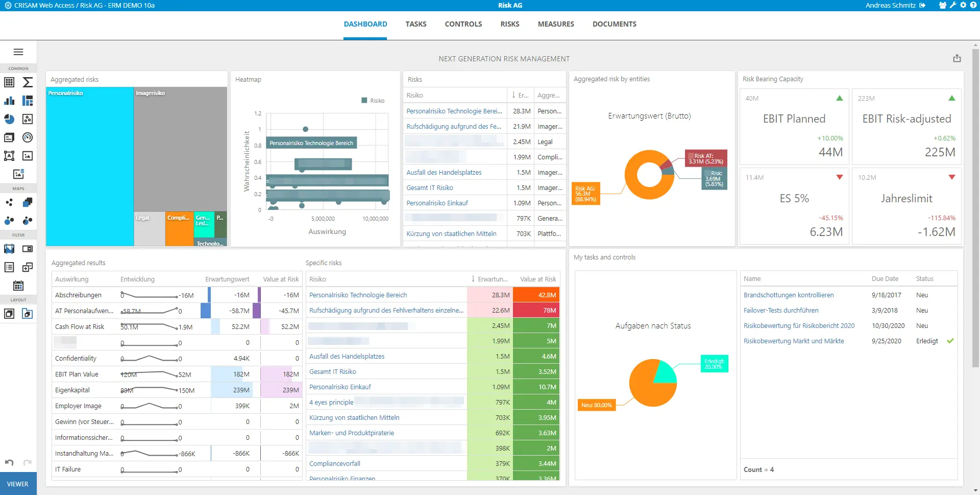The height and width of the screenshot is (495, 980).
Task: Add a Grid item from the toolbox
Action: point(9,82)
